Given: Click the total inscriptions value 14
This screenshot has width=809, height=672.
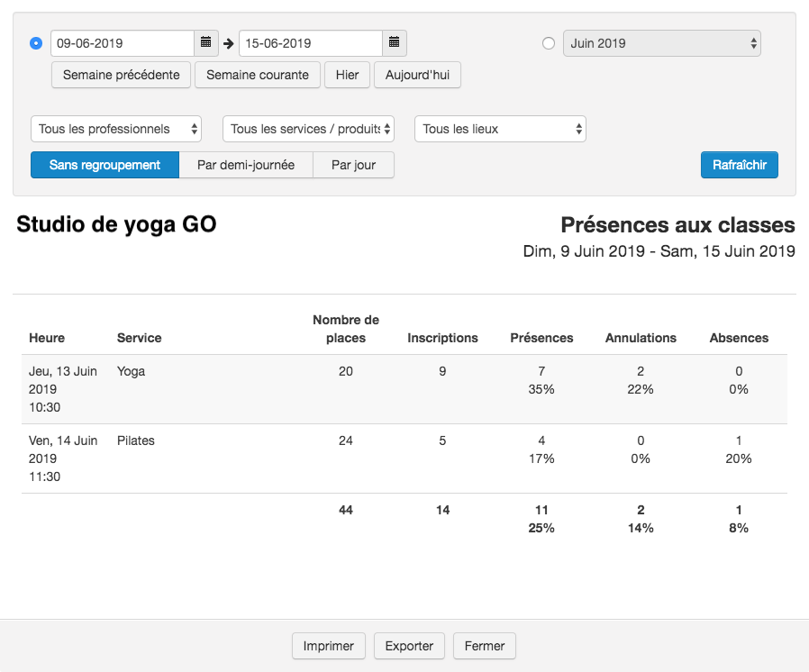Looking at the screenshot, I should tap(442, 510).
